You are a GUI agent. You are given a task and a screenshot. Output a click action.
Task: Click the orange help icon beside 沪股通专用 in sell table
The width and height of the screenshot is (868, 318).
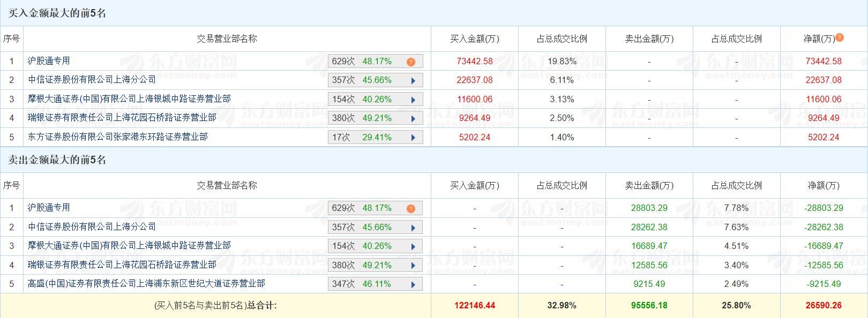coord(410,208)
